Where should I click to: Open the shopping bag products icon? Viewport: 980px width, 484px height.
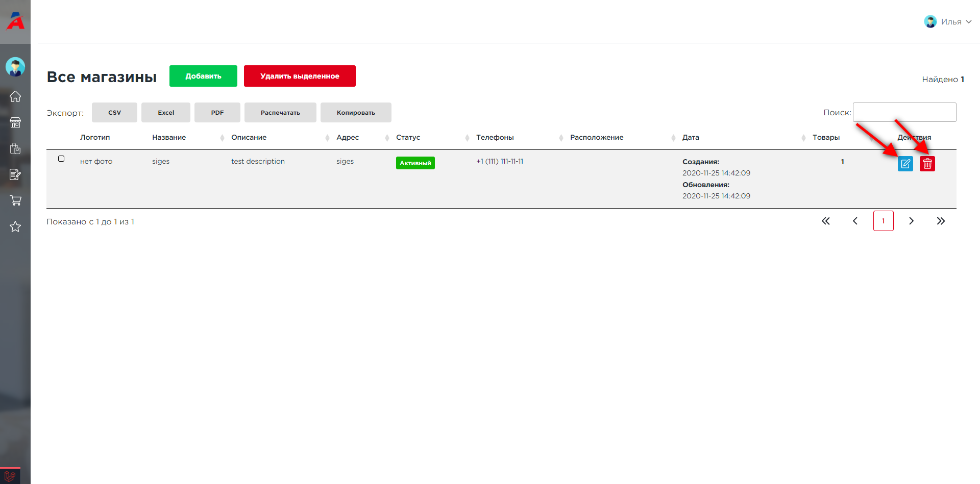(x=15, y=148)
